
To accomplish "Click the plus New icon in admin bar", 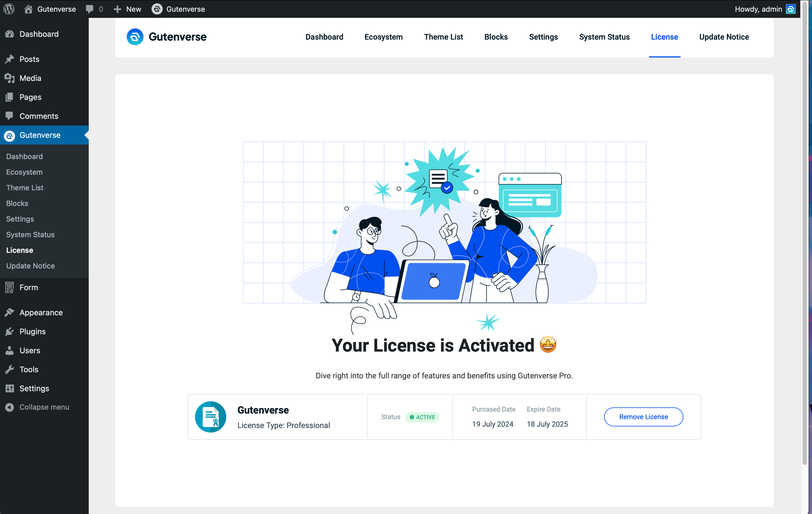I will pyautogui.click(x=117, y=9).
